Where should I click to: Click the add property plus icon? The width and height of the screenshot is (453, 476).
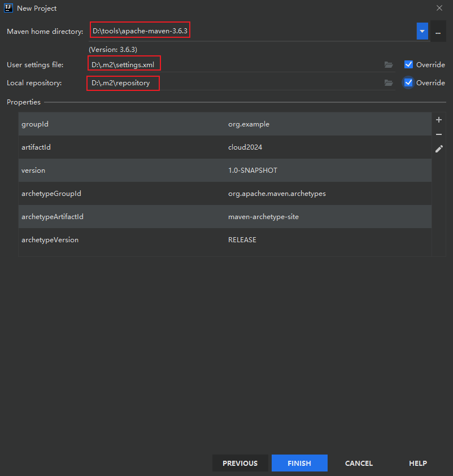pos(439,120)
